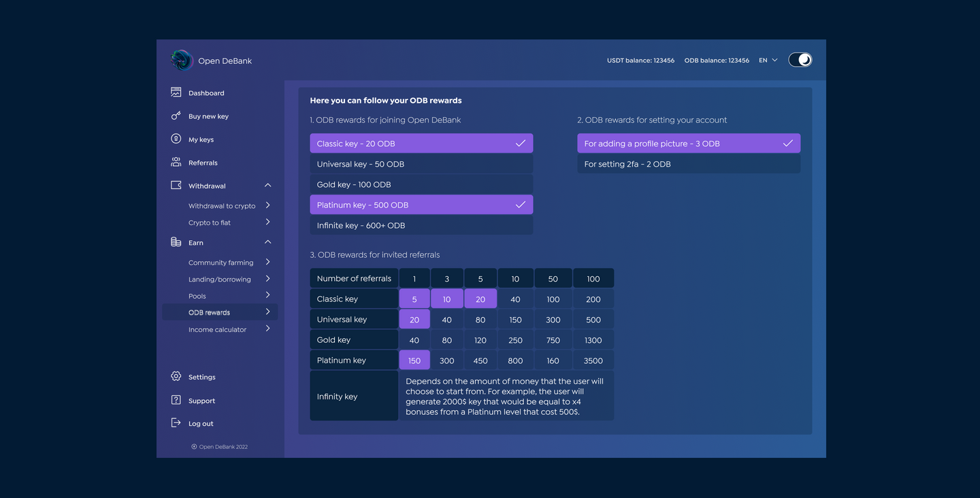Enable the setting 2fa reward option

(x=688, y=164)
